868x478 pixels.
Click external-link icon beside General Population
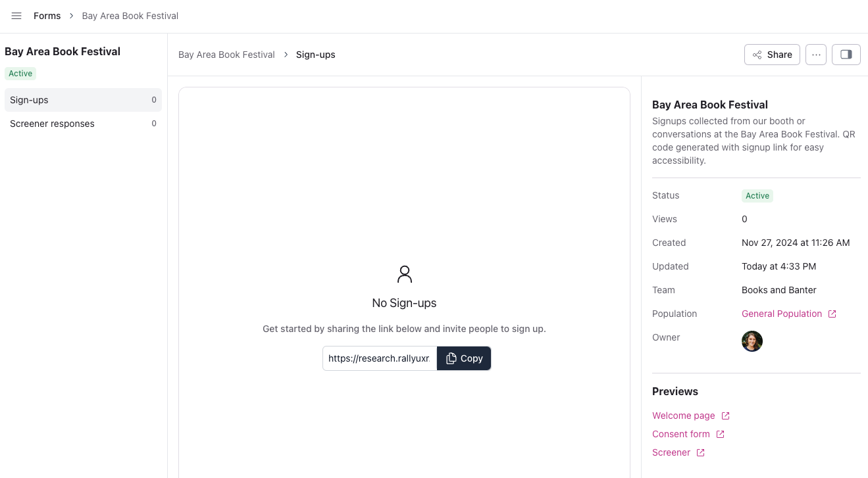tap(832, 314)
